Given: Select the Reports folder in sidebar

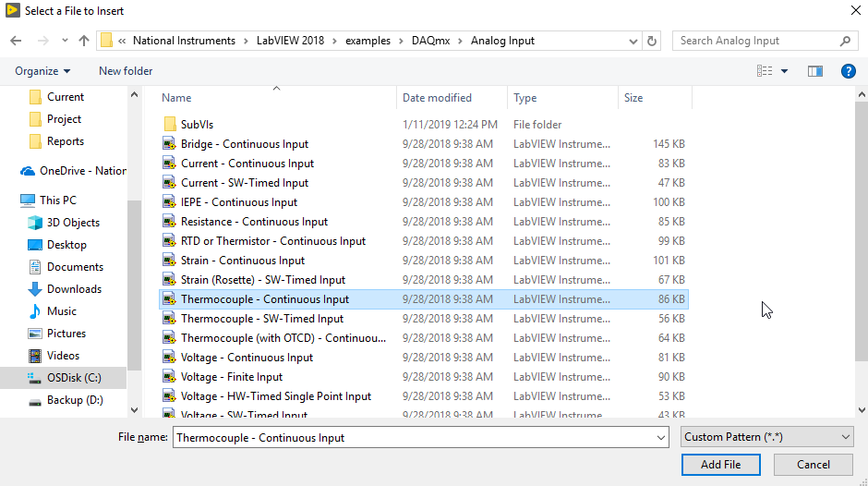Looking at the screenshot, I should pyautogui.click(x=66, y=141).
